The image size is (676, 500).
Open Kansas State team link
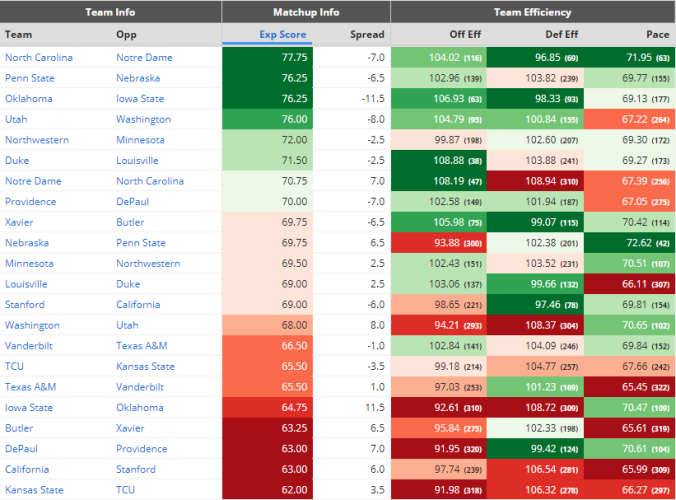[x=34, y=490]
